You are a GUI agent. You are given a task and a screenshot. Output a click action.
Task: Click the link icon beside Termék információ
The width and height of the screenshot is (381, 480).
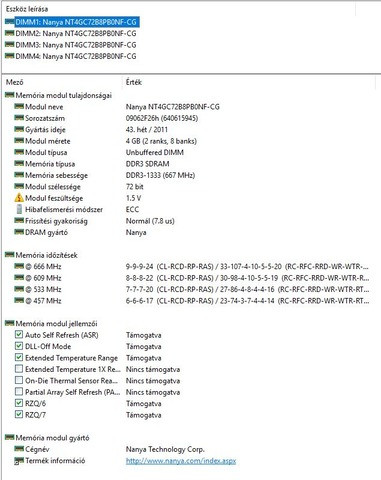pos(19,461)
